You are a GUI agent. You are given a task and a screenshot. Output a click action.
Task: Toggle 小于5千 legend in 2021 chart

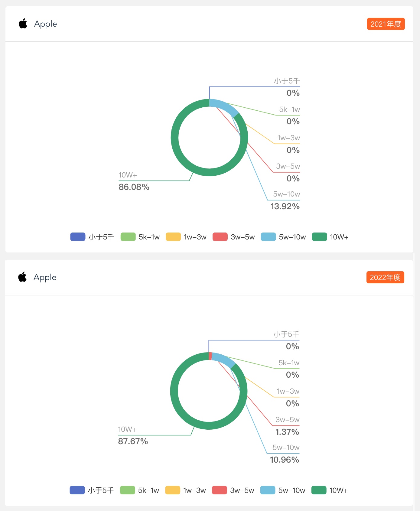click(92, 237)
